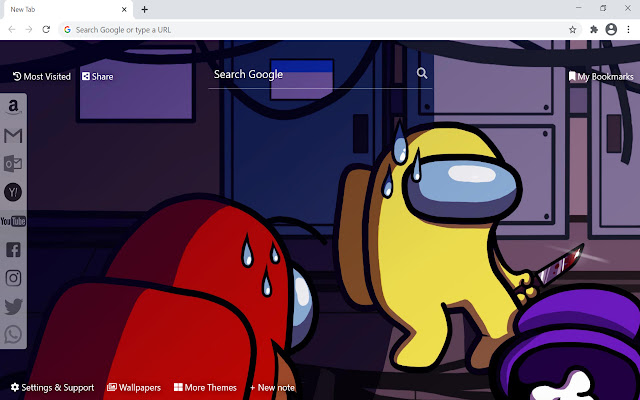Viewport: 640px width, 400px height.
Task: Open Settings & Support
Action: [52, 387]
